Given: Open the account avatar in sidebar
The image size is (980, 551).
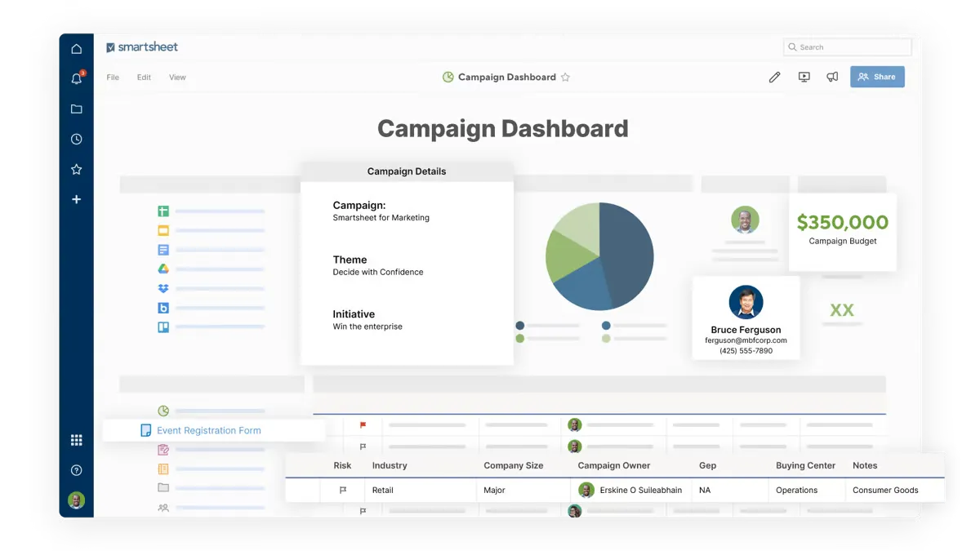Looking at the screenshot, I should coord(76,500).
